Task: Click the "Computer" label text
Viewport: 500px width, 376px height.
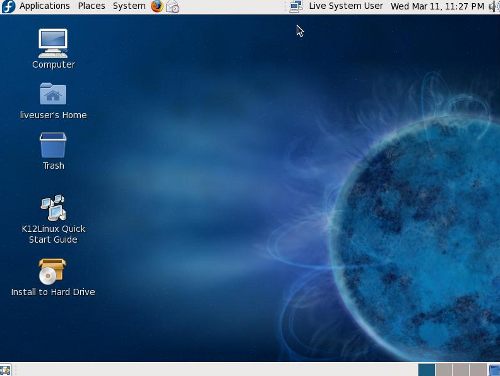Action: [x=53, y=64]
